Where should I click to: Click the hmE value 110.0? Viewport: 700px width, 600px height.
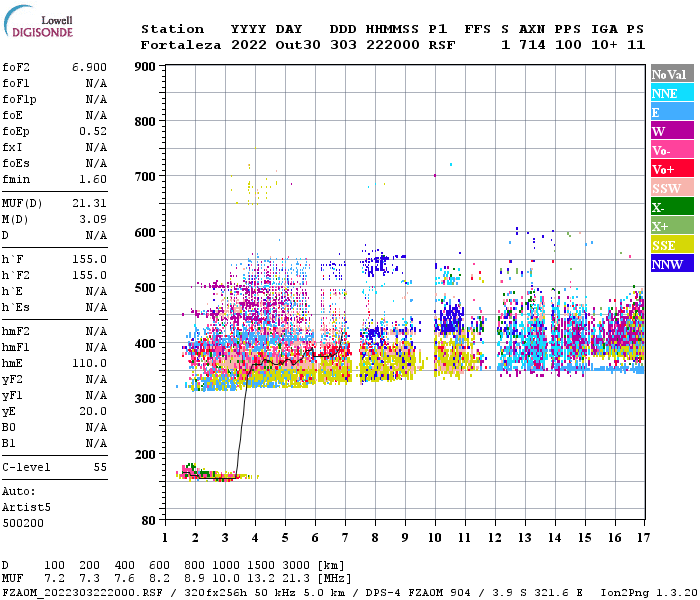pyautogui.click(x=89, y=363)
